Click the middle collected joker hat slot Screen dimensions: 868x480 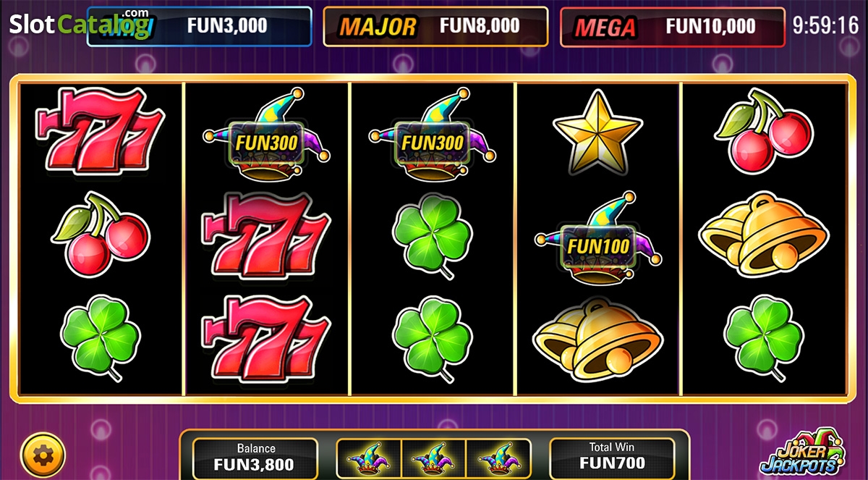coord(433,459)
